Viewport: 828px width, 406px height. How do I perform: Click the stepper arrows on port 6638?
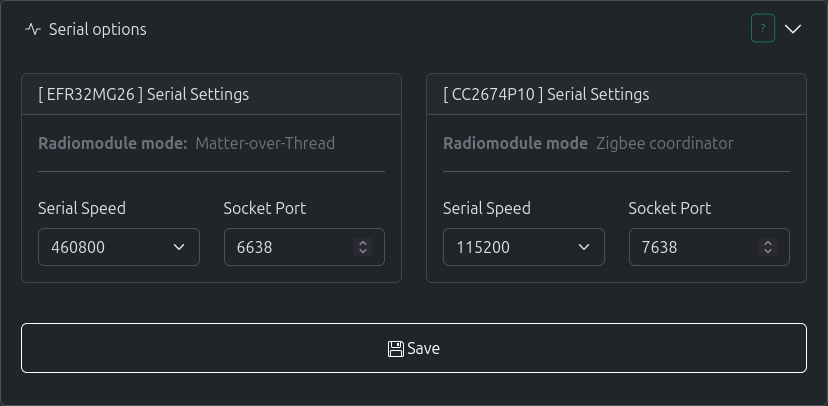pos(363,247)
